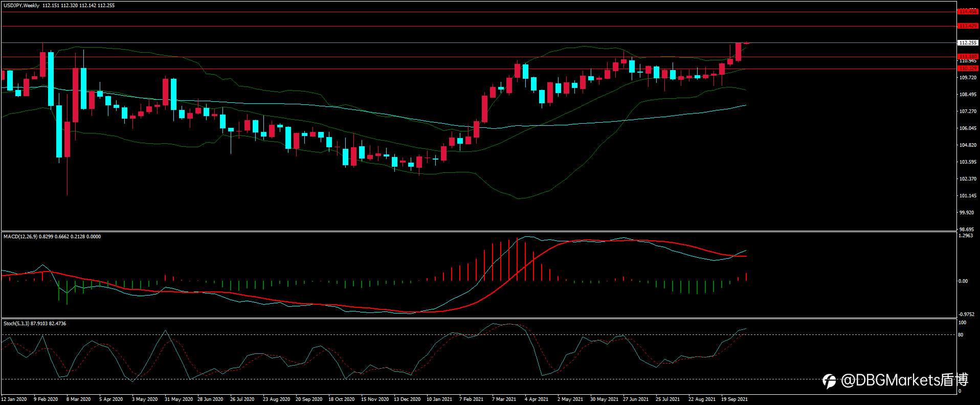Click the 107.270 price axis label
980x405 pixels.
(968, 111)
